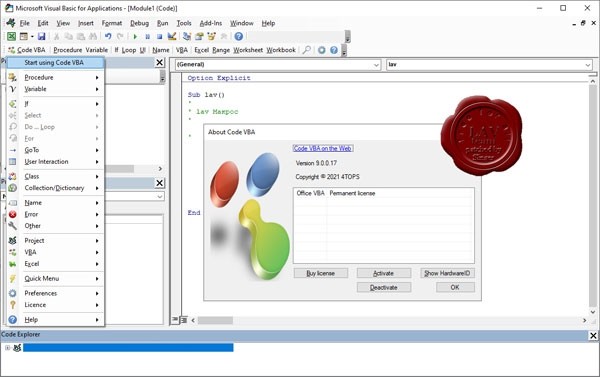Select Preferences in the Code VBA menu
Screen dimensions: 600x377
click(55, 293)
